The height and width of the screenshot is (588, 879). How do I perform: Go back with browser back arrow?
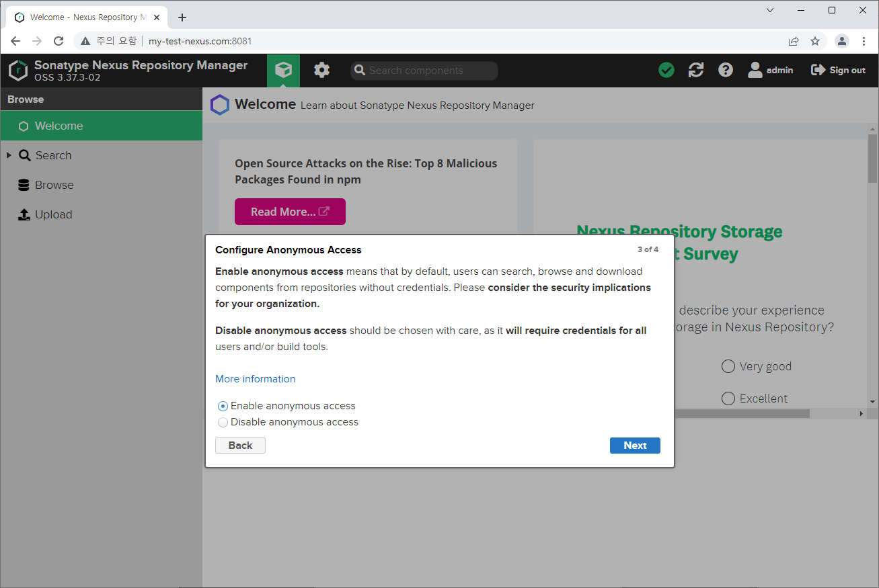pos(15,41)
